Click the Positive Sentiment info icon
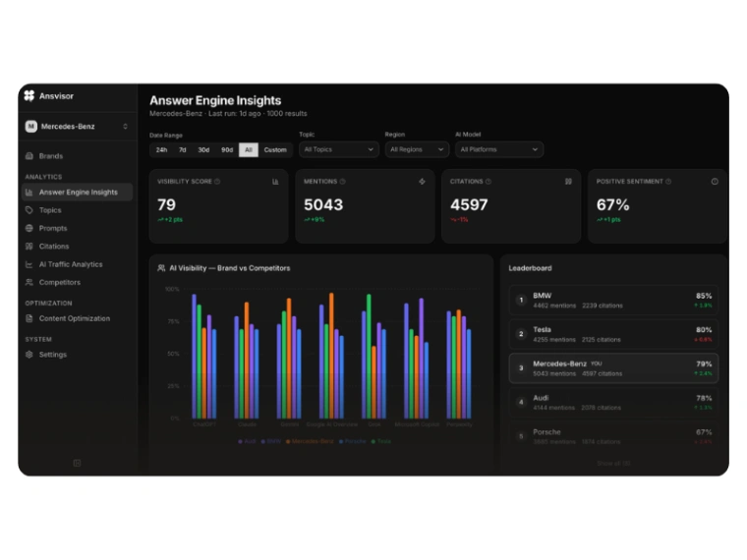 coord(668,182)
